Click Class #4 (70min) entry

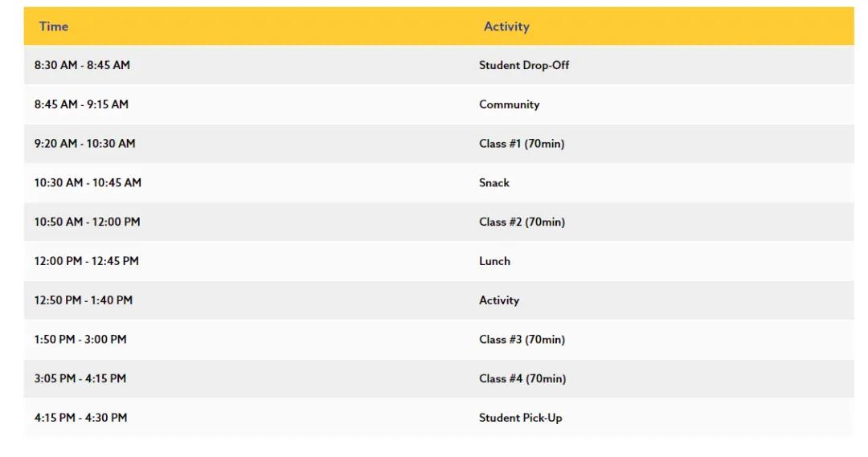[x=522, y=378]
